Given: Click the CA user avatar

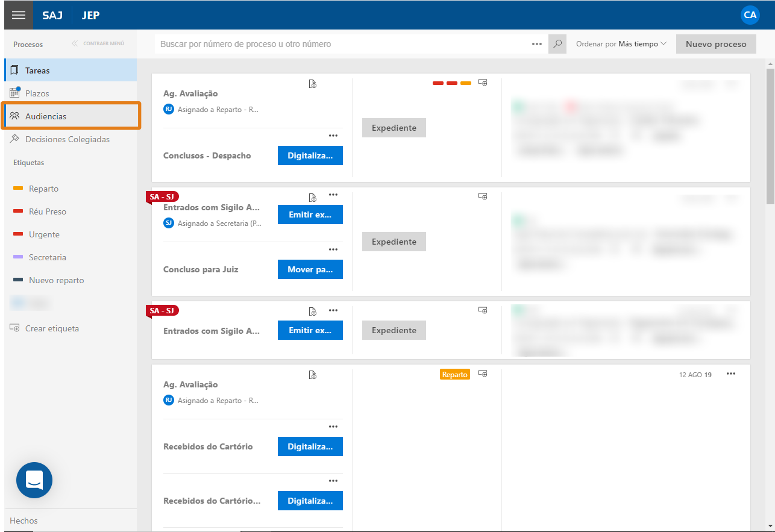Looking at the screenshot, I should [750, 15].
